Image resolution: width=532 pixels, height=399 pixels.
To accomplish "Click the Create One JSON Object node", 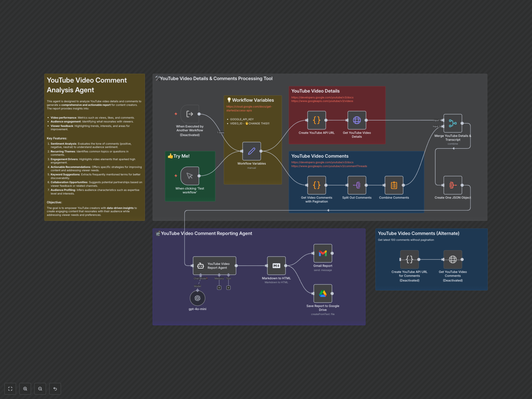I will click(452, 185).
